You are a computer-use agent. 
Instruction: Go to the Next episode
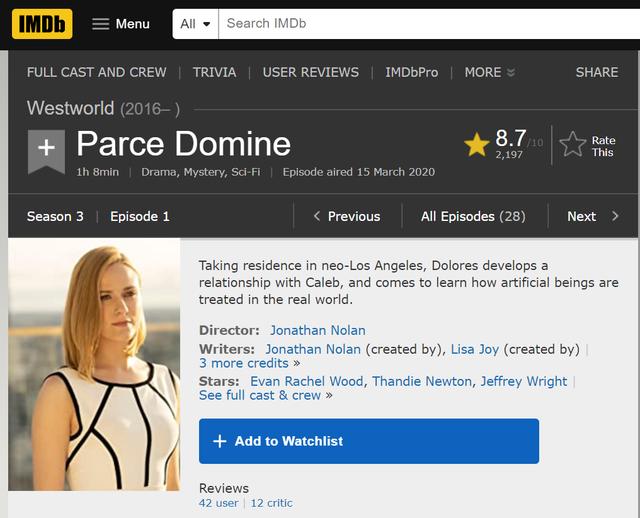pyautogui.click(x=593, y=216)
